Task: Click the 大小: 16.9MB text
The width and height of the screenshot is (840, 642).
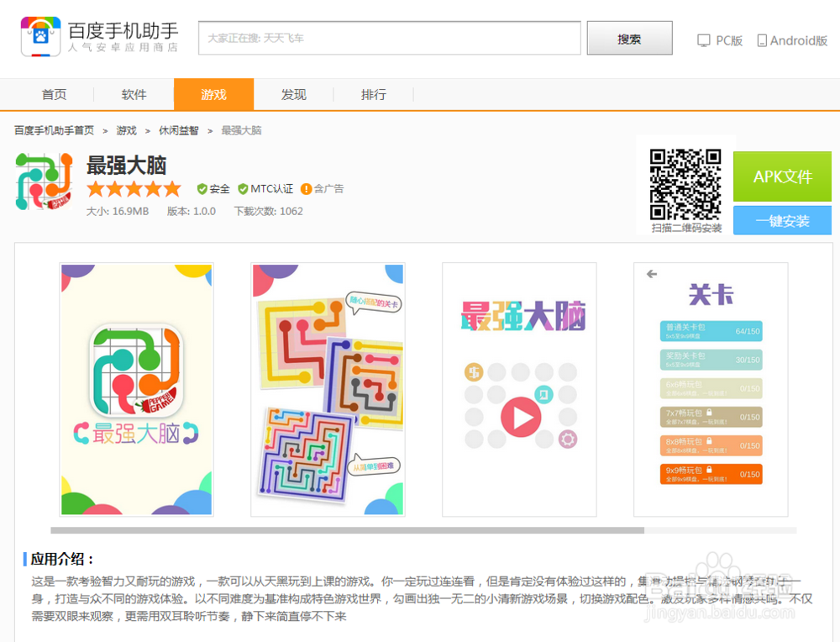Action: pos(118,211)
